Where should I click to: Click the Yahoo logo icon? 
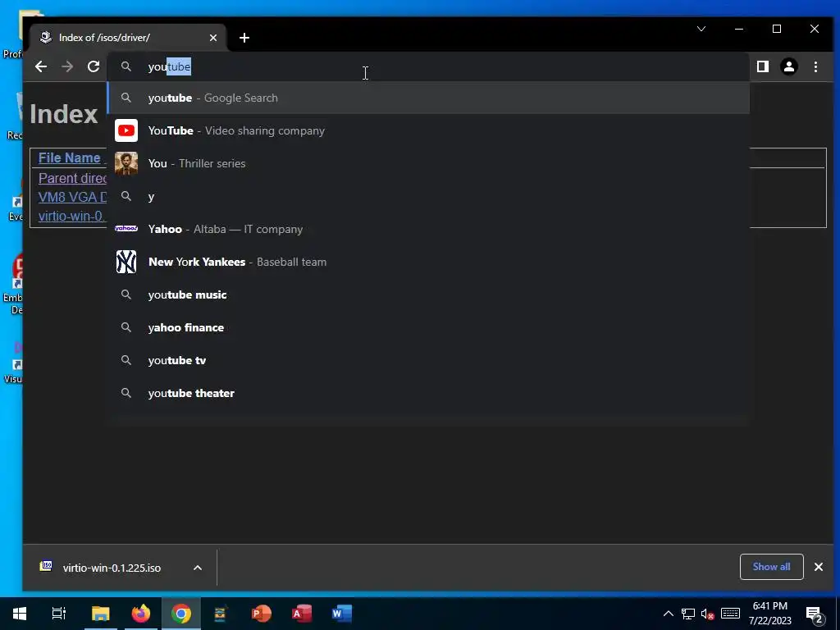[126, 229]
